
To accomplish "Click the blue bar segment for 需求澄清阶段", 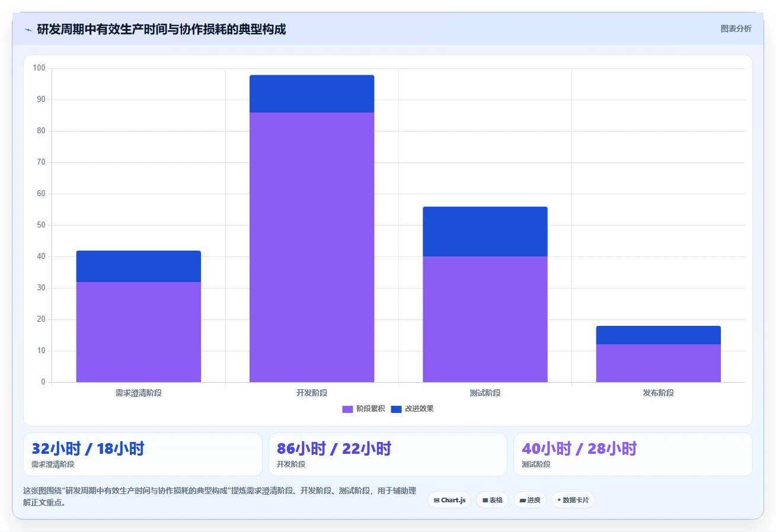I will [x=139, y=267].
